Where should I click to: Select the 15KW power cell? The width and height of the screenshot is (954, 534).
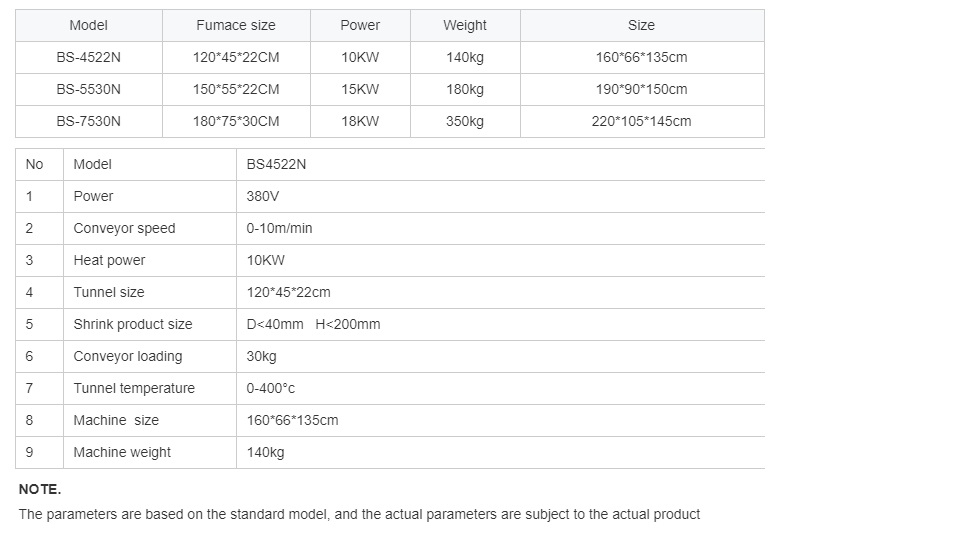pyautogui.click(x=360, y=89)
